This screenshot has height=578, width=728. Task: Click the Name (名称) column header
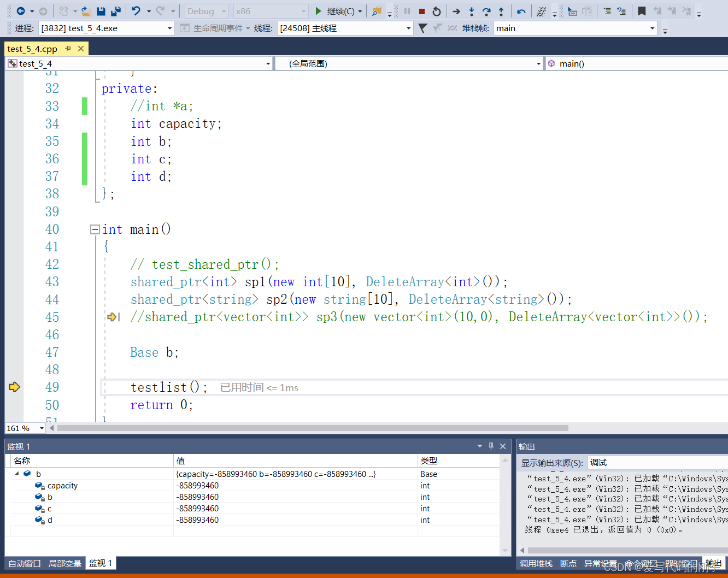coord(91,461)
